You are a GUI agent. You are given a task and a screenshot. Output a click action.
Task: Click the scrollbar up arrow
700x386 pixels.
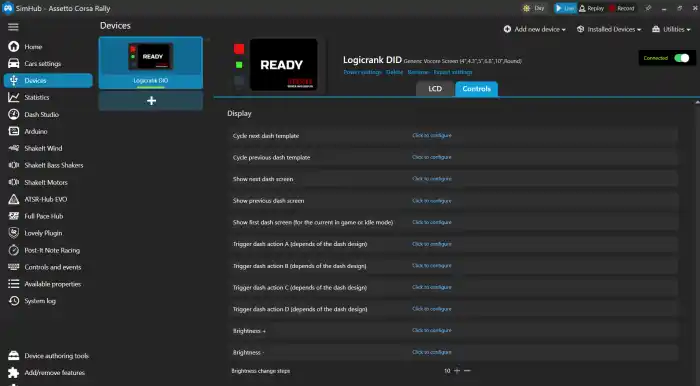coord(697,103)
